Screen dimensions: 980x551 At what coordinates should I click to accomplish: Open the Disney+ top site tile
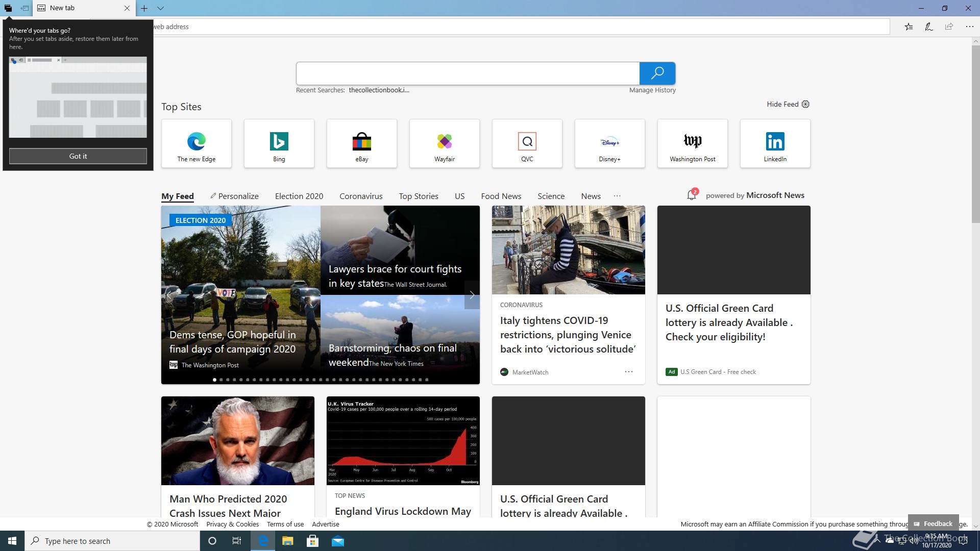610,143
